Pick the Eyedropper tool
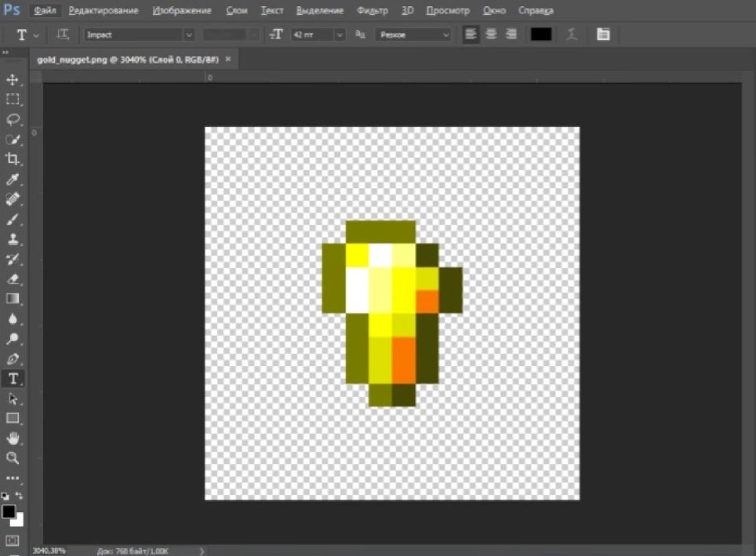Viewport: 756px width, 556px height. pyautogui.click(x=13, y=180)
